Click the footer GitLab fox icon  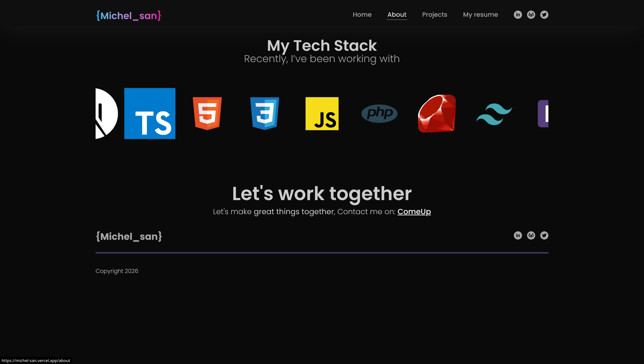point(531,235)
